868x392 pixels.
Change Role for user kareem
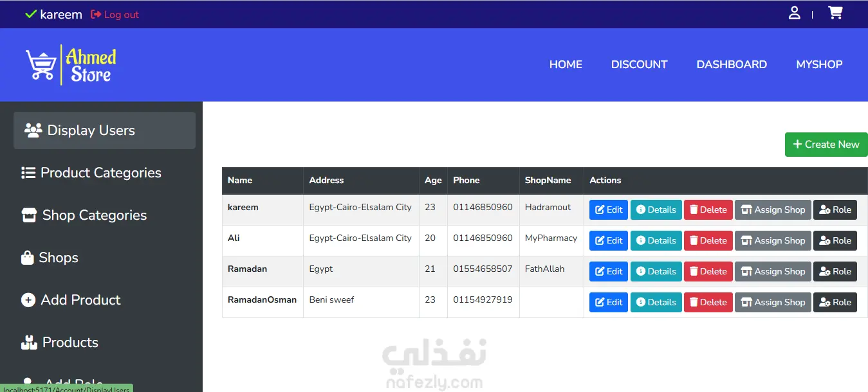point(835,209)
